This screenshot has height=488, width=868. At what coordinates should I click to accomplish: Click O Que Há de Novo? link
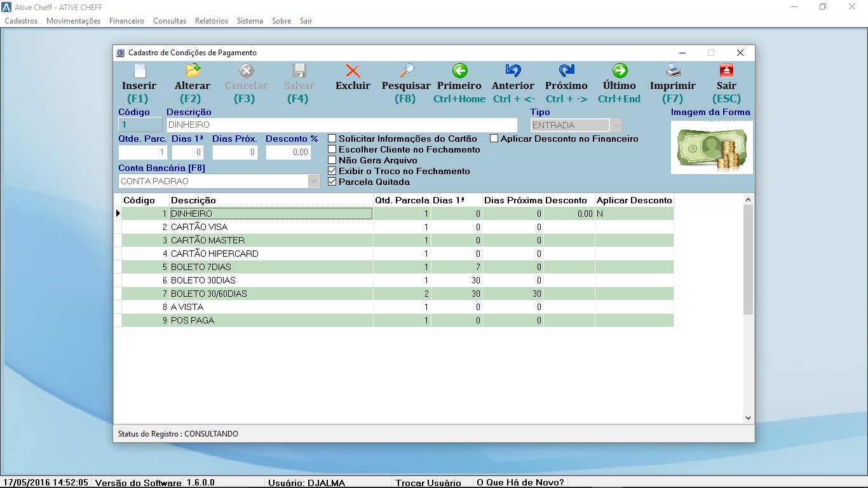click(x=520, y=483)
